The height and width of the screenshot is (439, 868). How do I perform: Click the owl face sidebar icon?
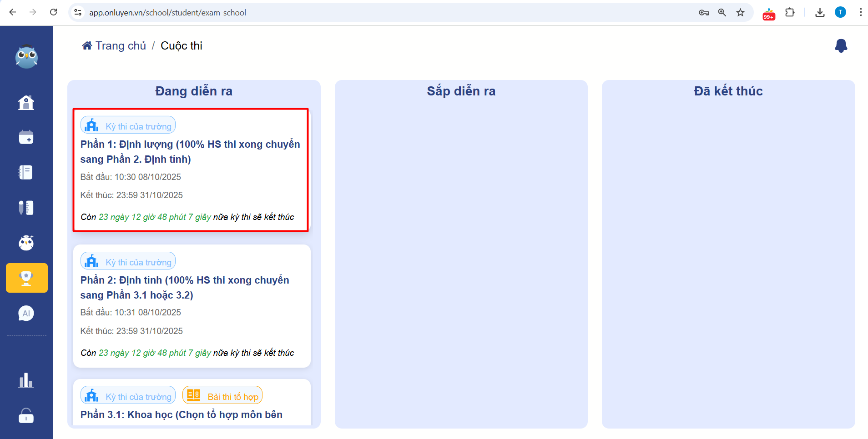[26, 243]
